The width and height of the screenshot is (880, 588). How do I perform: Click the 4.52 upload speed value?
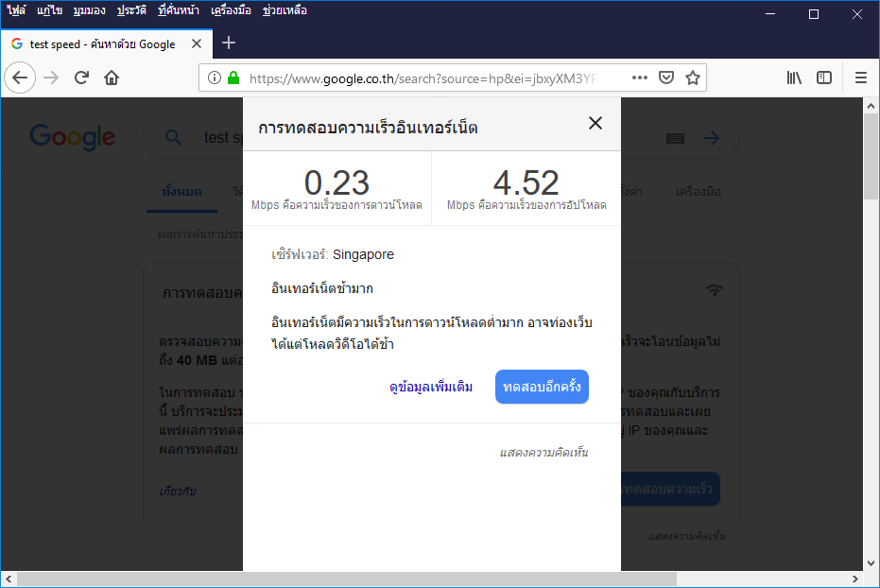526,182
